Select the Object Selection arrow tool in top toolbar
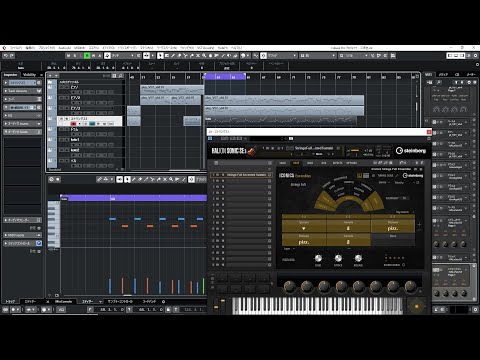 coord(160,56)
